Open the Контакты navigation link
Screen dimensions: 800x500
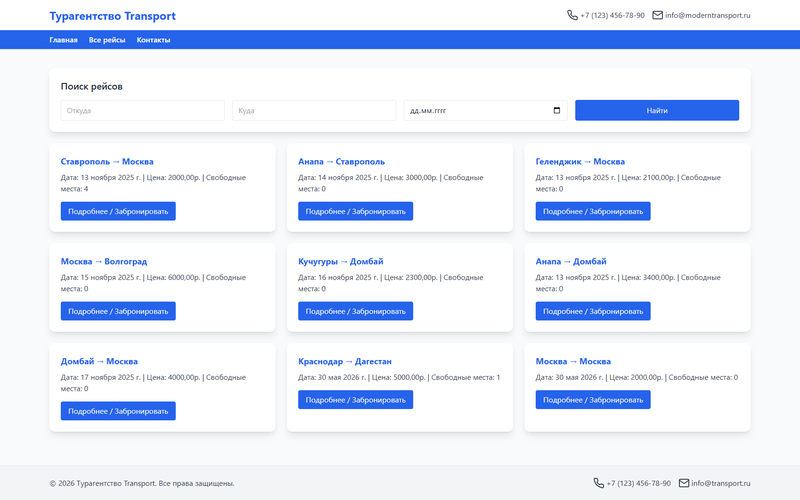153,40
